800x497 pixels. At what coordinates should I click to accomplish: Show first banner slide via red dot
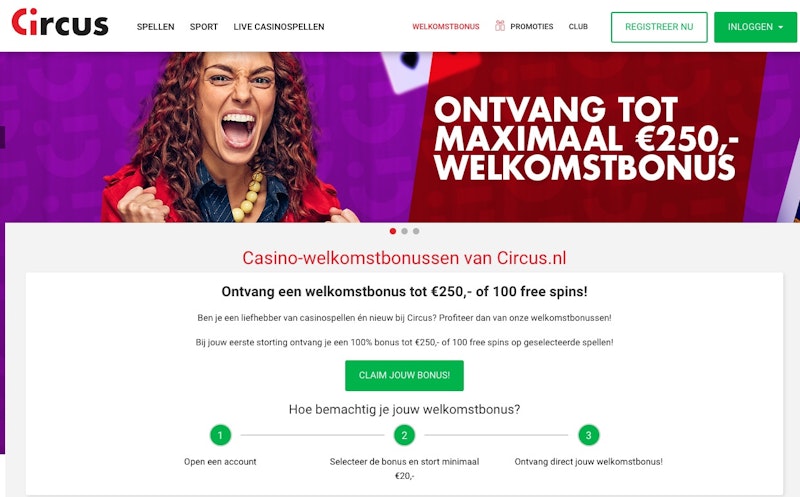point(392,231)
